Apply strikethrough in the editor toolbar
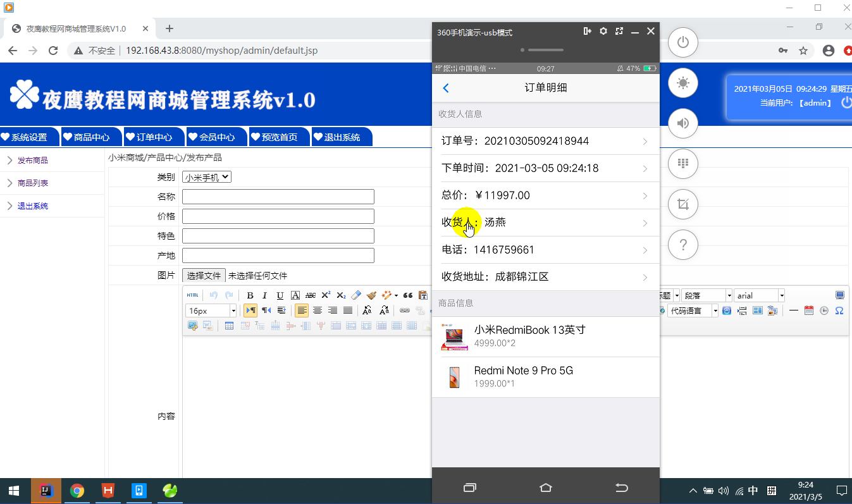 click(x=310, y=295)
